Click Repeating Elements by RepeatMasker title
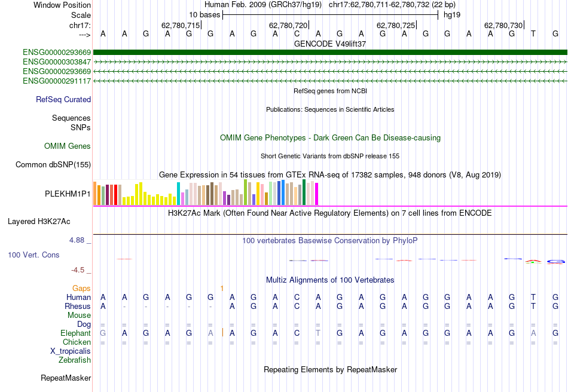568x392 pixels. [x=330, y=369]
